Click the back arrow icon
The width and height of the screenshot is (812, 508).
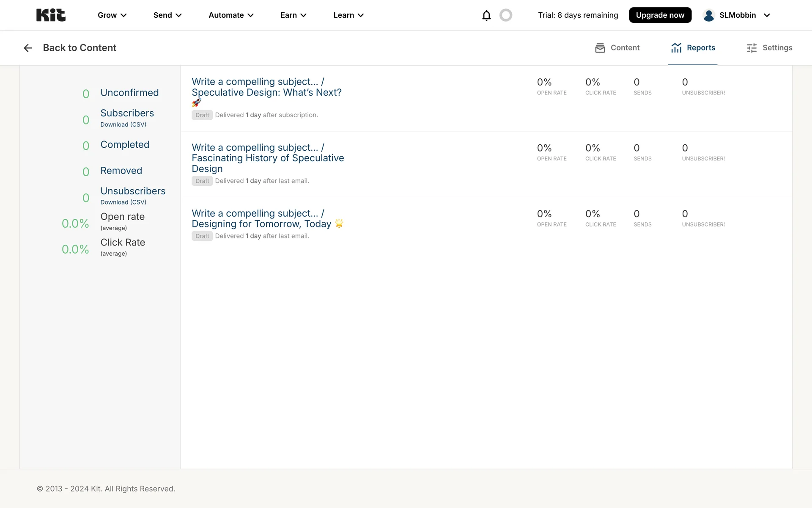(x=28, y=48)
